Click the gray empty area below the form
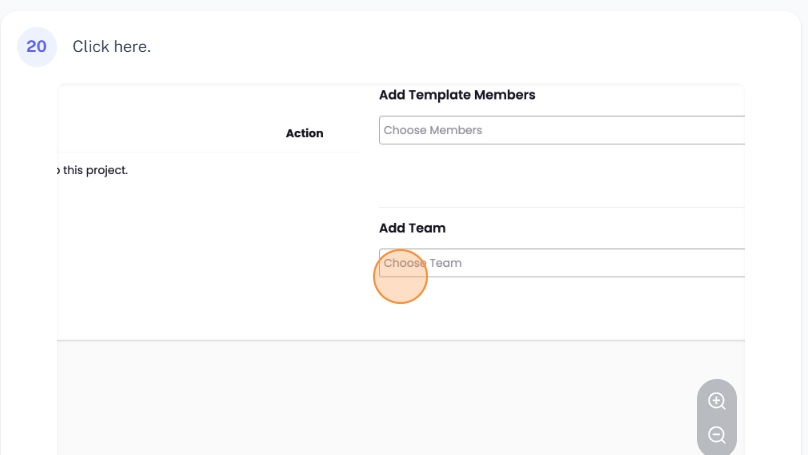This screenshot has width=808, height=455. [350, 400]
